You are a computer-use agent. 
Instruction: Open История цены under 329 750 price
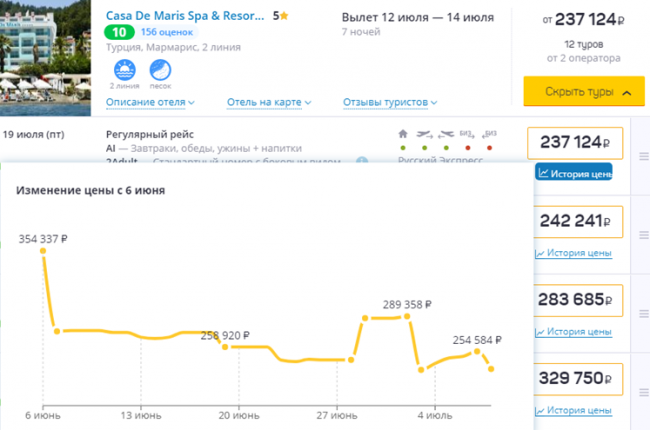pos(574,410)
